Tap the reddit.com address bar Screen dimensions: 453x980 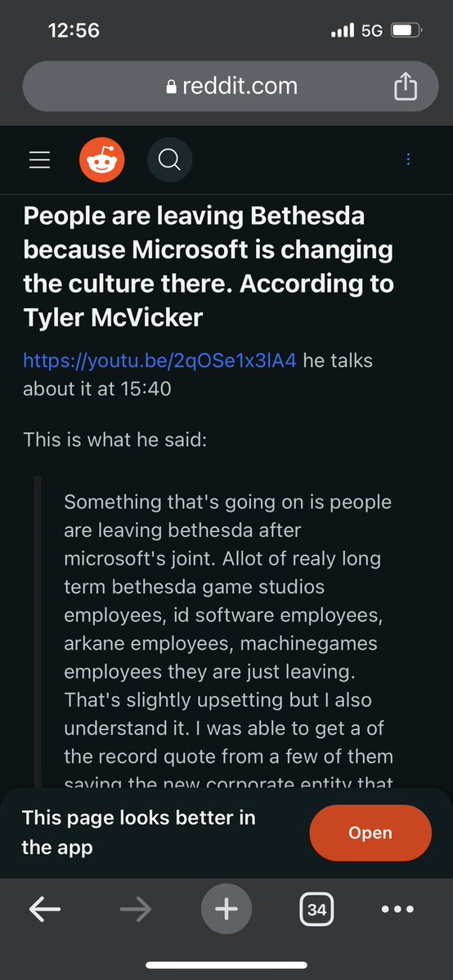pyautogui.click(x=231, y=87)
